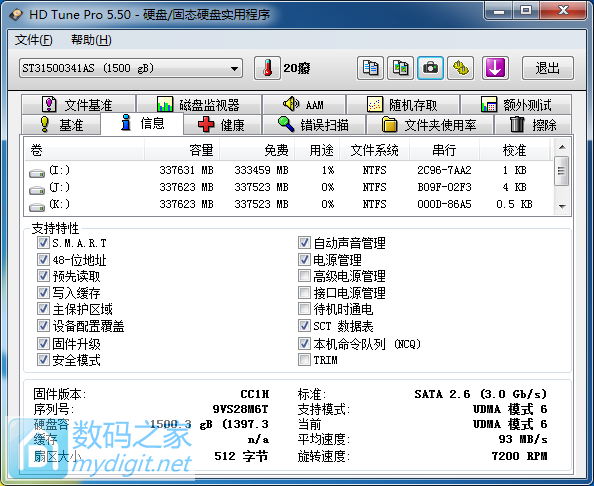The width and height of the screenshot is (594, 486).
Task: Toggle the 自动声音管理 checkbox
Action: pos(304,242)
